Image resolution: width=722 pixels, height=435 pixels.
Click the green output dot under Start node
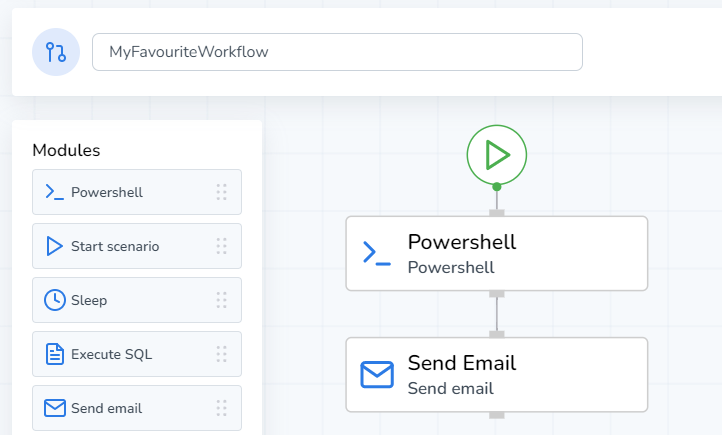[497, 187]
